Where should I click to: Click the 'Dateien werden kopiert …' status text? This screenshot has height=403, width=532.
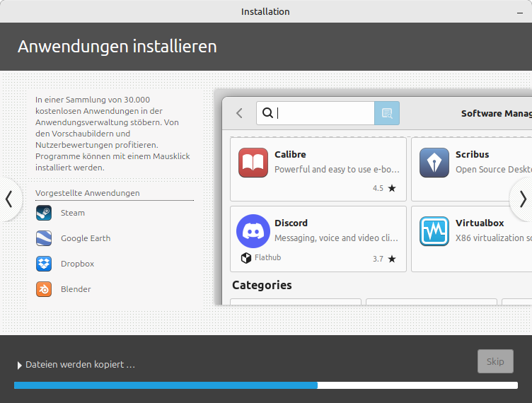(81, 365)
